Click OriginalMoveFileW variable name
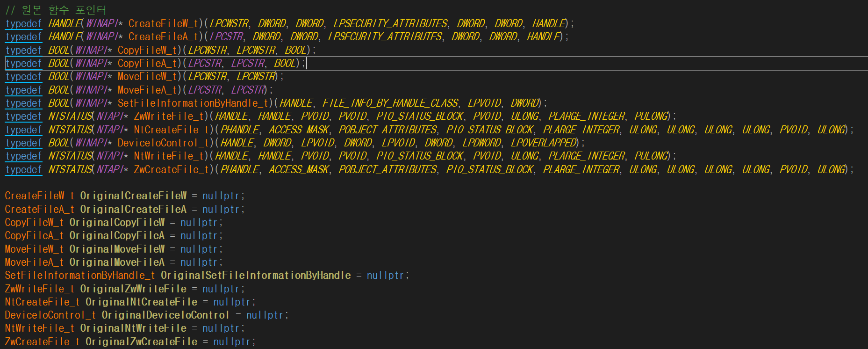Image resolution: width=868 pixels, height=349 pixels. point(117,249)
